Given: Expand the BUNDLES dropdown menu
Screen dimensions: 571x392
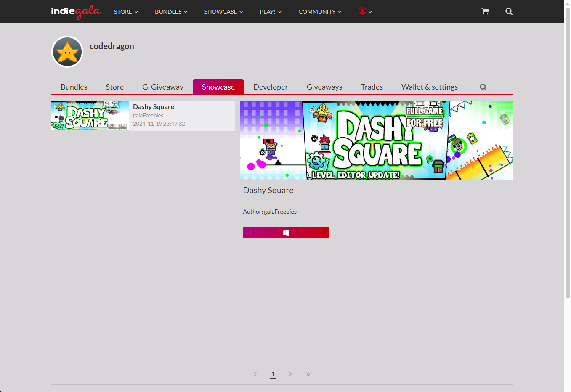Looking at the screenshot, I should (171, 12).
